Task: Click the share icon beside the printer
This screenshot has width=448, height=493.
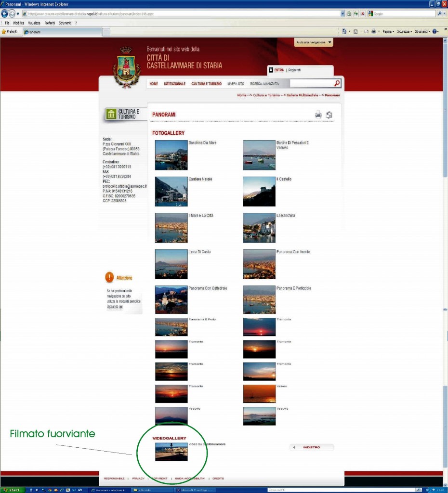Action: (x=329, y=115)
